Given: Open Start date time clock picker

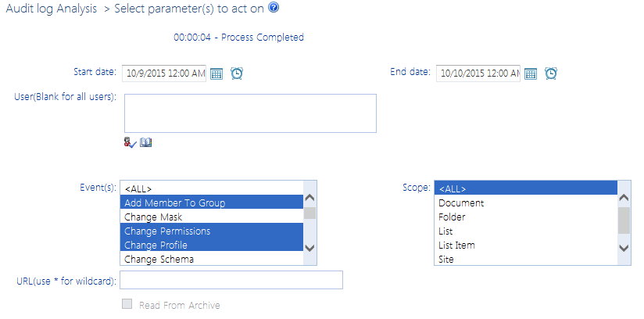Looking at the screenshot, I should [x=237, y=73].
